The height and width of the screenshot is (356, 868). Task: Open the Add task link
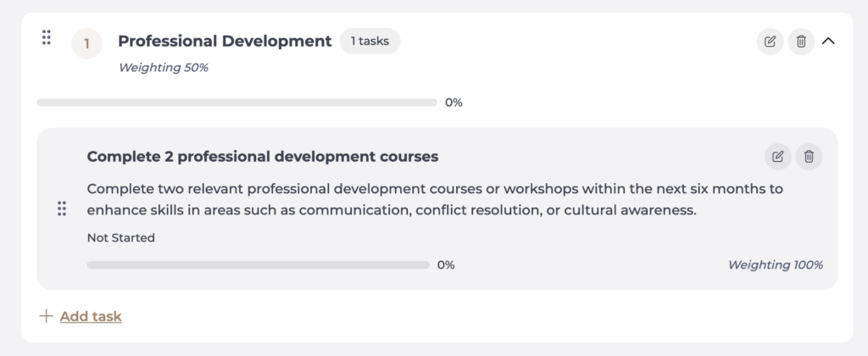(91, 317)
